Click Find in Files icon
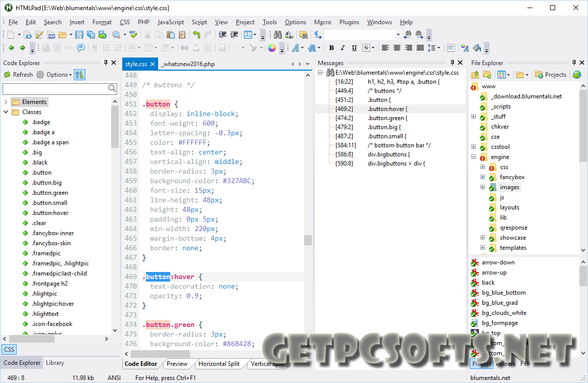This screenshot has width=588, height=383. (x=304, y=35)
